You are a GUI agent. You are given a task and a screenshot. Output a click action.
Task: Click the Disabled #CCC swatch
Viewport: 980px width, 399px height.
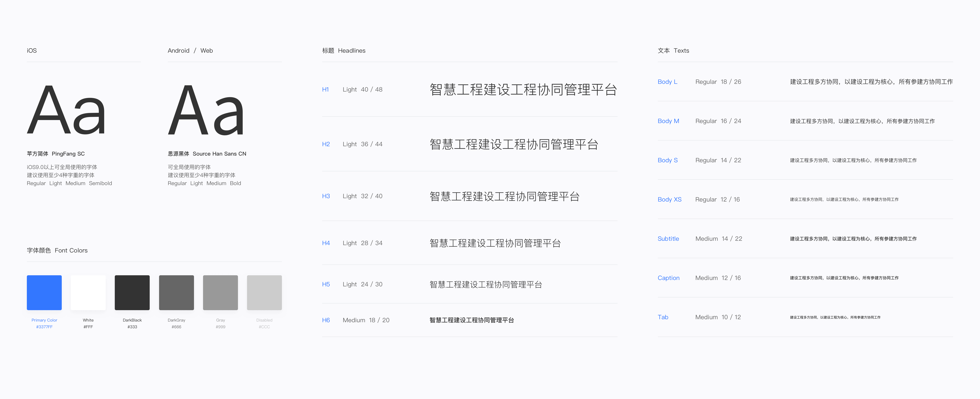264,293
